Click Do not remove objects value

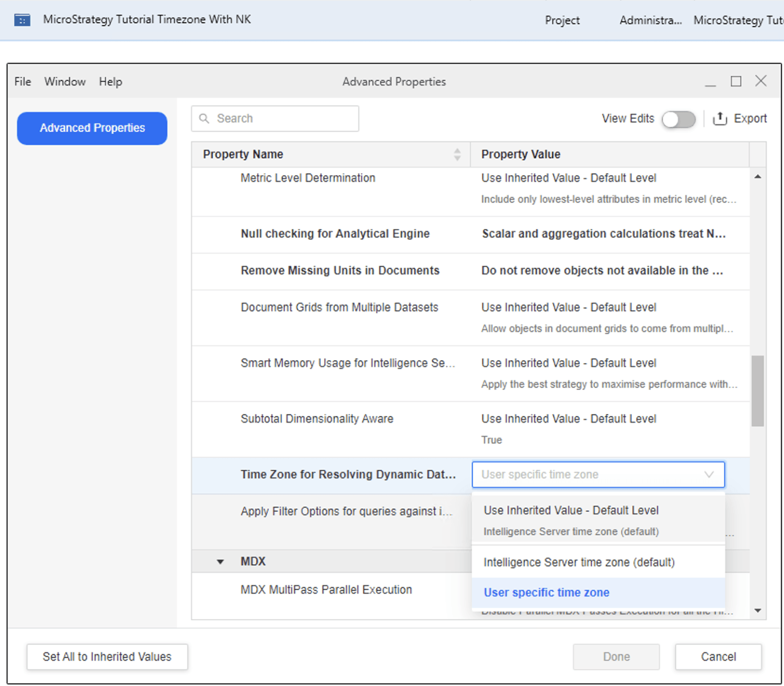pos(602,271)
